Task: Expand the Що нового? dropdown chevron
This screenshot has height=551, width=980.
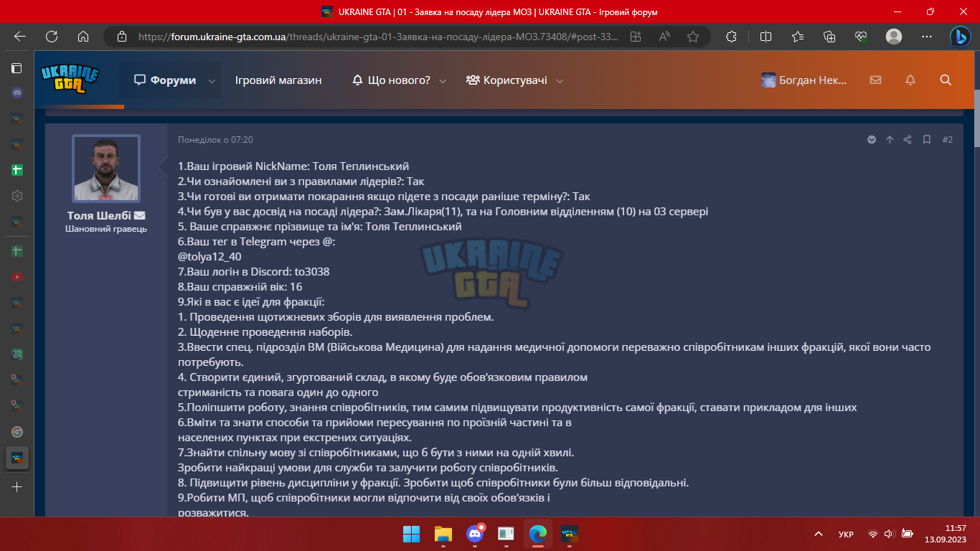Action: pos(443,81)
